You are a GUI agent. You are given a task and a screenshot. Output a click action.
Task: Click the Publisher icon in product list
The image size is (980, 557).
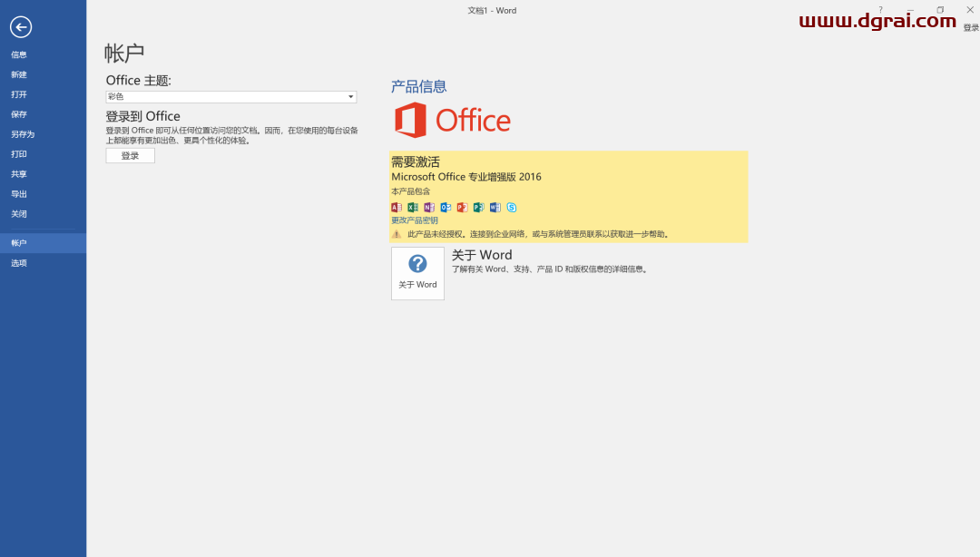coord(478,208)
